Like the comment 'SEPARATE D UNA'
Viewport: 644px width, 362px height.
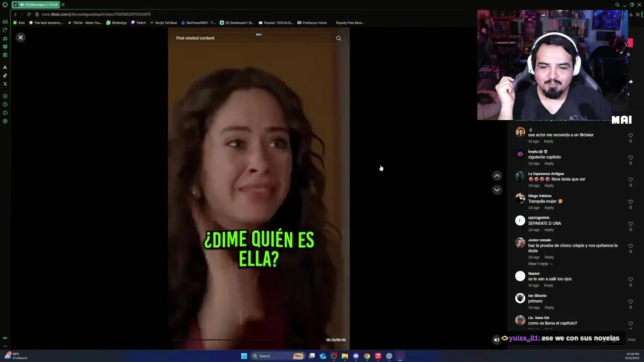pyautogui.click(x=630, y=224)
